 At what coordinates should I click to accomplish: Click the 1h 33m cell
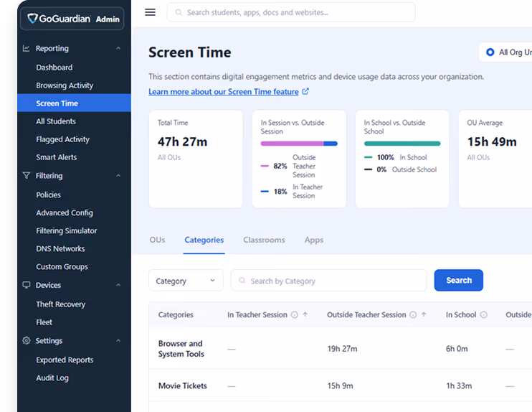(x=459, y=386)
